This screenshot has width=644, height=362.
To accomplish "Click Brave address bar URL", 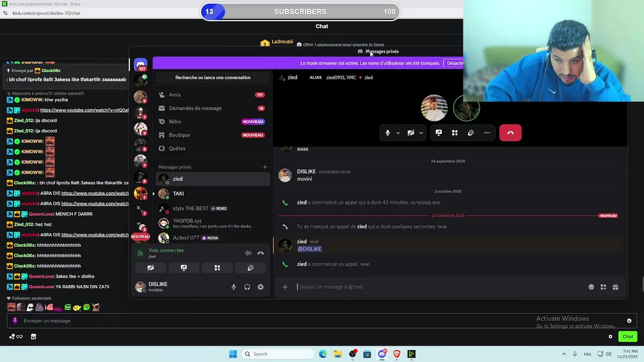I will click(46, 13).
